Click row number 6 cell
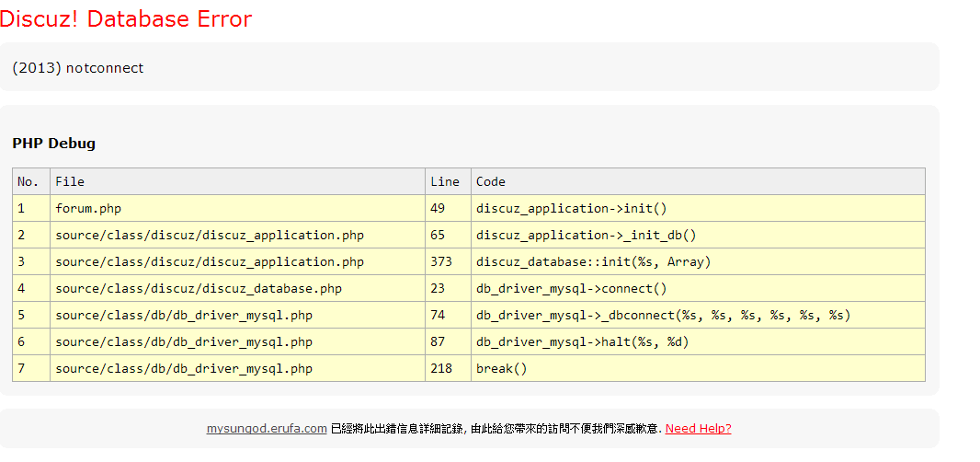This screenshot has height=462, width=980. [x=31, y=341]
